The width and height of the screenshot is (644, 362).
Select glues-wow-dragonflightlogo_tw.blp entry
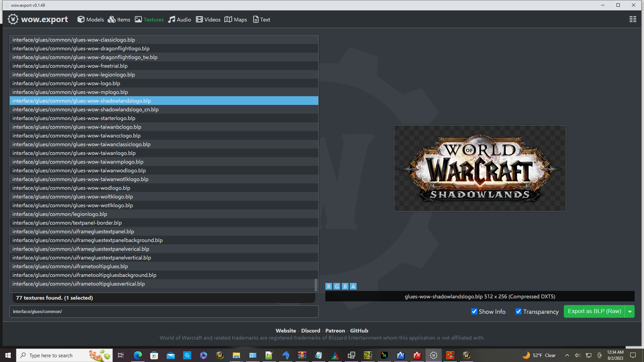[164, 57]
